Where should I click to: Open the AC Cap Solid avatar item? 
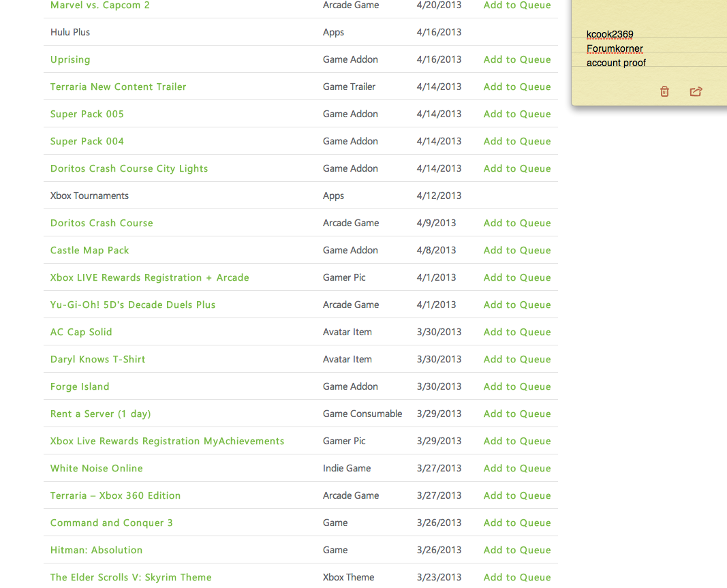click(x=81, y=332)
